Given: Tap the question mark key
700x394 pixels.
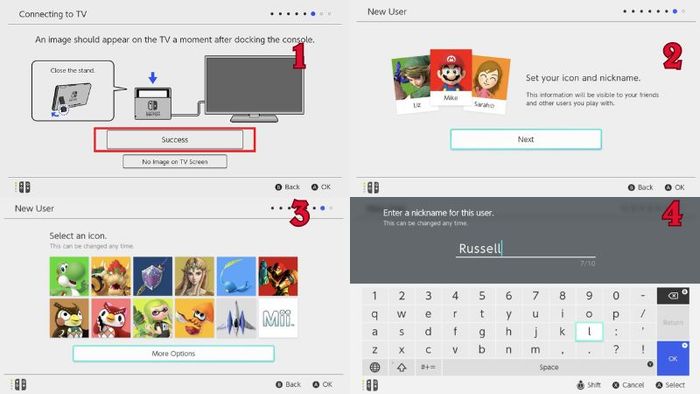Looking at the screenshot, I should 616,349.
